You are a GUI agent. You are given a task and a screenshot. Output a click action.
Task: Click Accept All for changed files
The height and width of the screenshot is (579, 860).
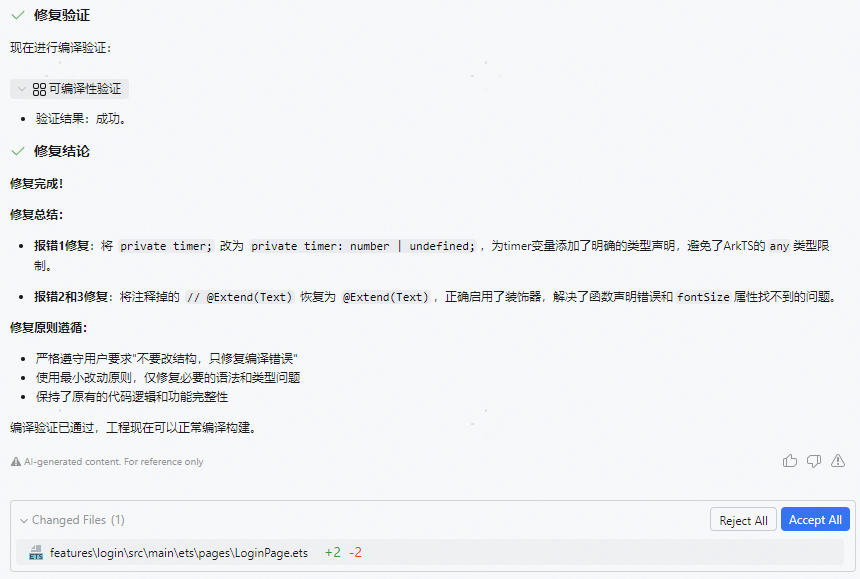pyautogui.click(x=815, y=519)
